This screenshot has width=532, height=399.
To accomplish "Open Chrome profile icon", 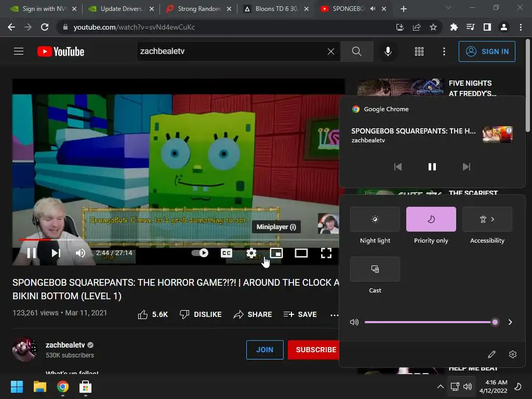I will click(x=504, y=27).
